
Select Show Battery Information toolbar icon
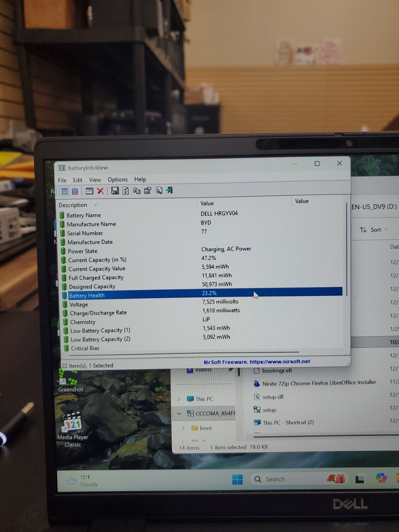(65, 191)
